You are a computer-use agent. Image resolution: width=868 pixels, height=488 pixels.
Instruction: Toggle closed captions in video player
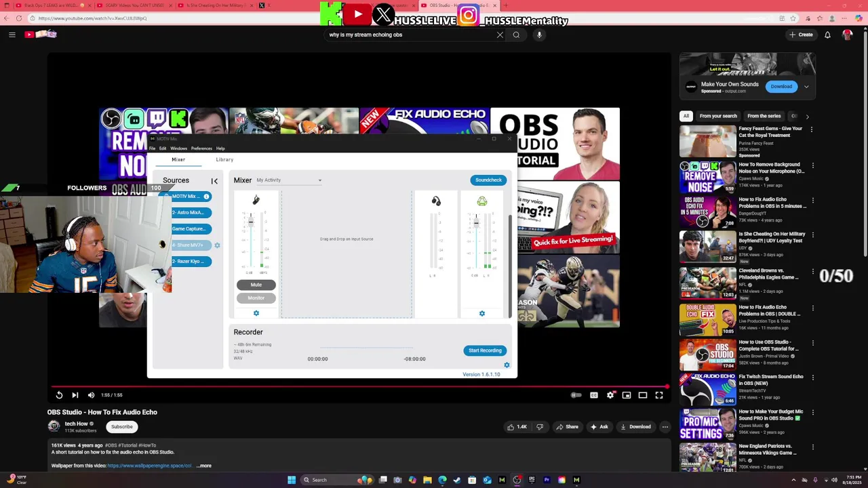(x=594, y=395)
